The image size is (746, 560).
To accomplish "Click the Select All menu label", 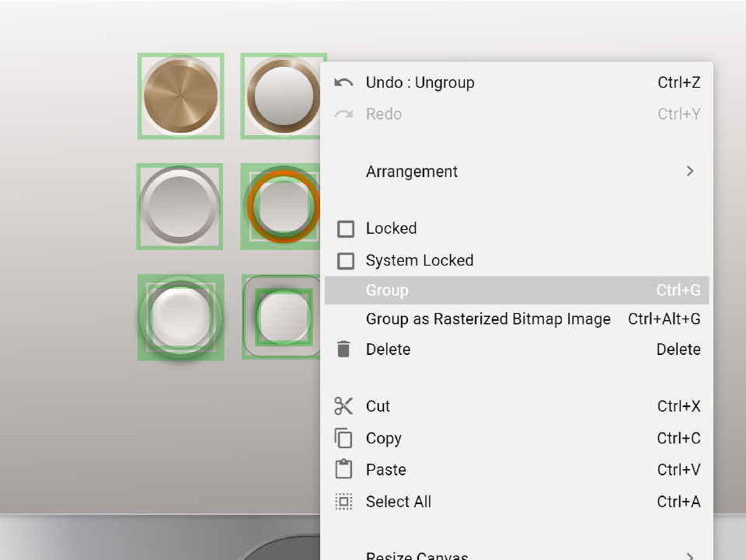I will point(398,502).
